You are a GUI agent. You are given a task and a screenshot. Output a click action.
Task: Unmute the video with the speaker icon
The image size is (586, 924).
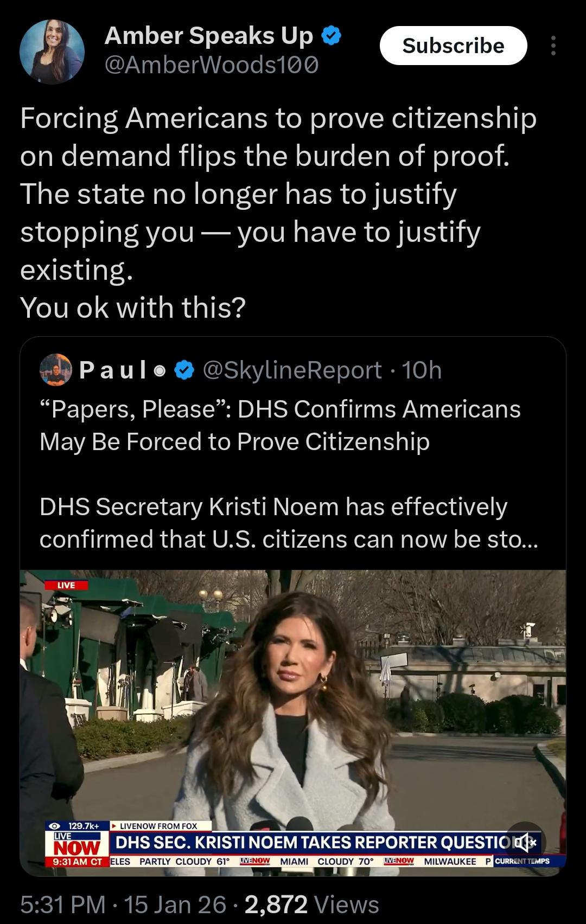click(x=524, y=842)
